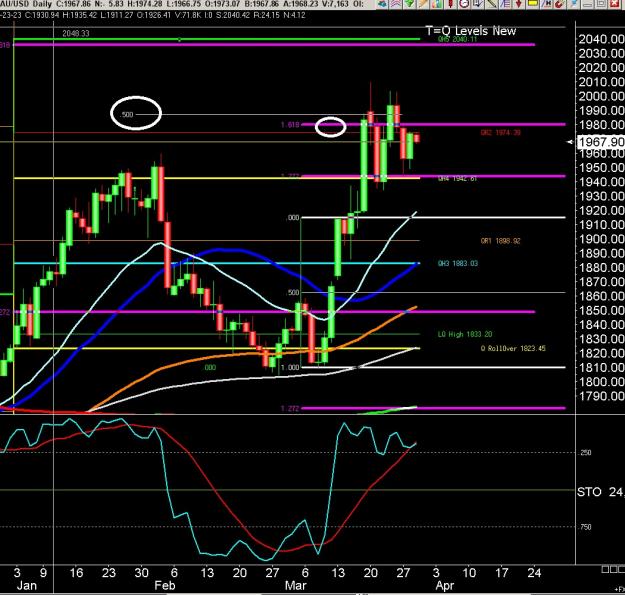Click the red candlestick bar icon
The image size is (625, 595).
click(451, 4)
